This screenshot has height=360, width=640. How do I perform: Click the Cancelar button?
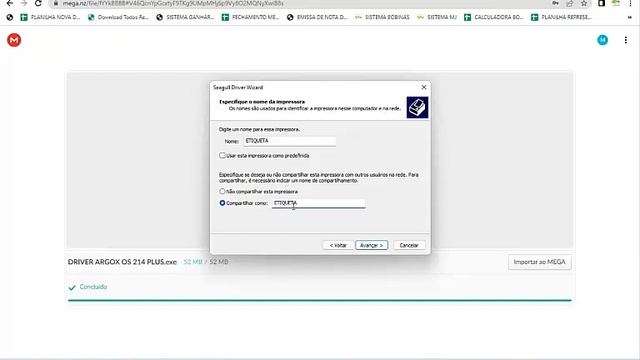click(x=409, y=245)
